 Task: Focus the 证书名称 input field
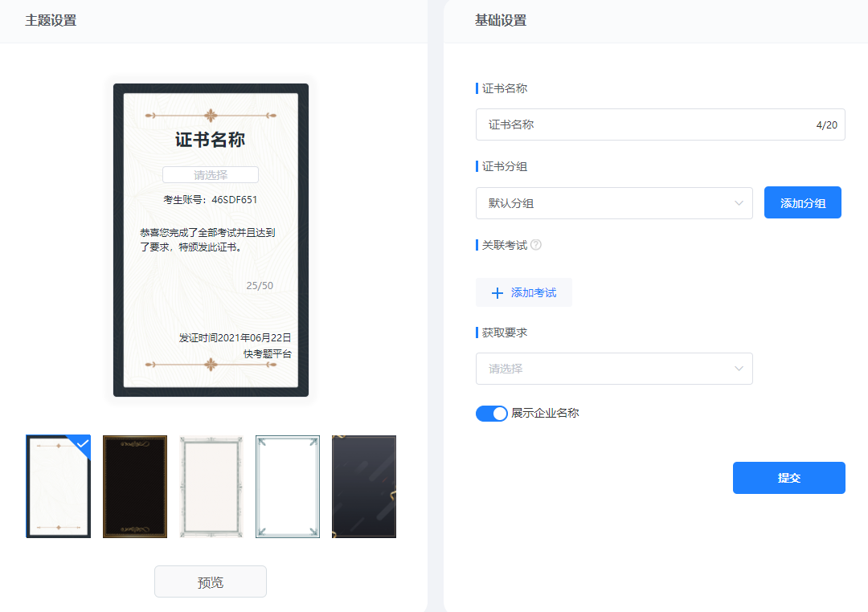coord(643,124)
